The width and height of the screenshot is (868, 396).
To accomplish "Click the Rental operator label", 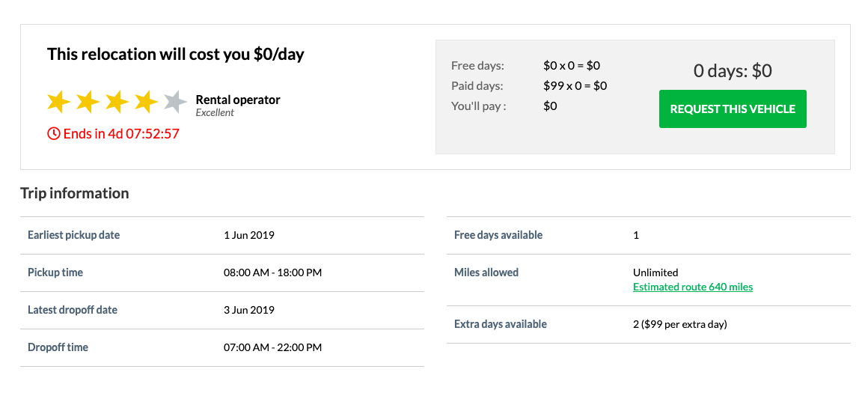I will tap(237, 100).
